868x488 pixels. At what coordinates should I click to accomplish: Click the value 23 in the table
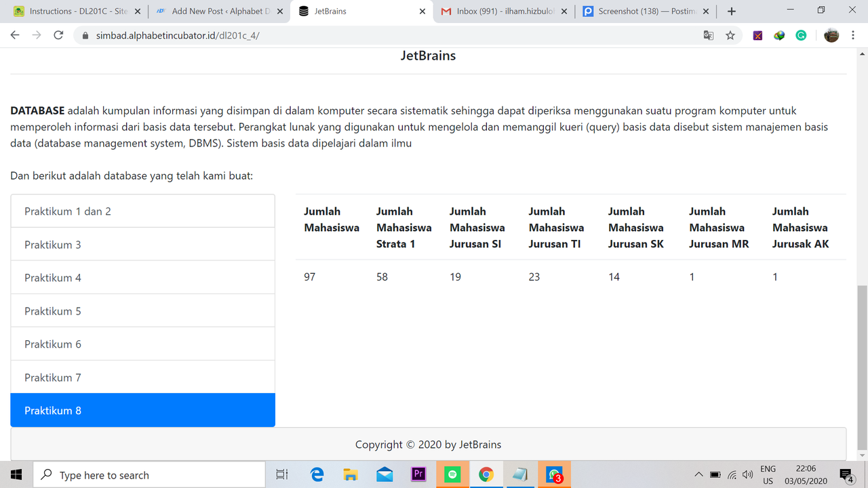[534, 277]
